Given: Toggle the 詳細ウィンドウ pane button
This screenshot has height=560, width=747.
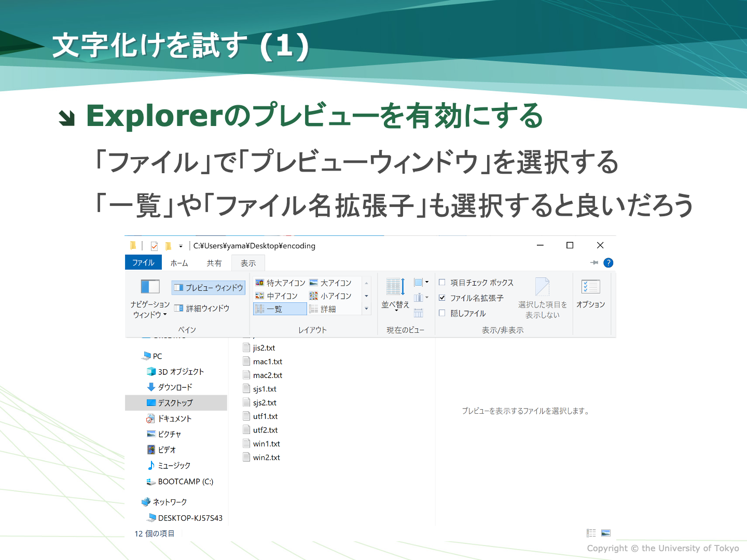Looking at the screenshot, I should (202, 308).
